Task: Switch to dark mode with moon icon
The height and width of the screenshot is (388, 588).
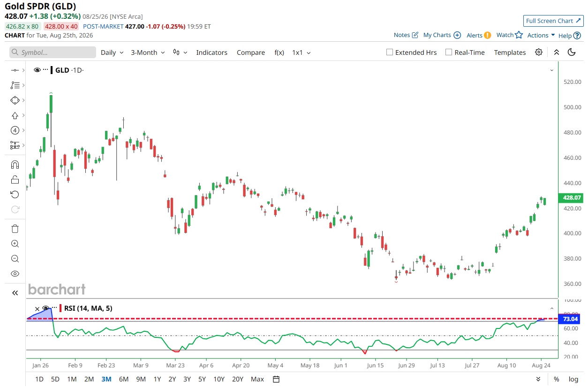Action: pyautogui.click(x=572, y=52)
